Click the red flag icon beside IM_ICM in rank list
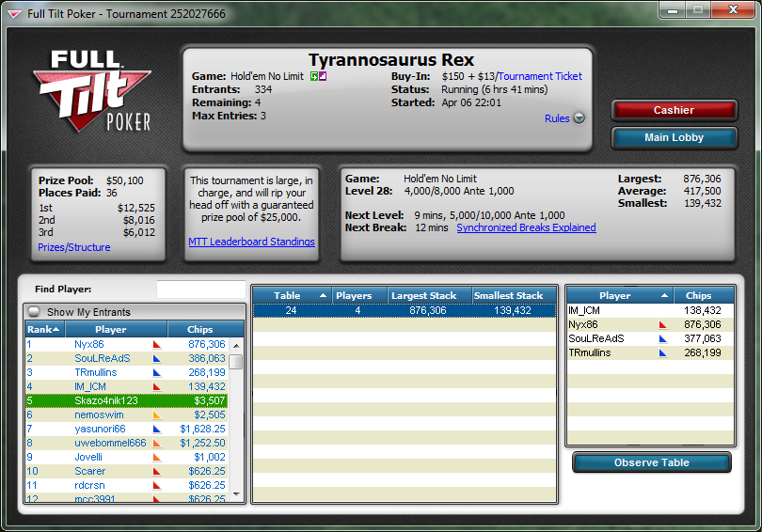Viewport: 762px width, 532px height. (157, 387)
